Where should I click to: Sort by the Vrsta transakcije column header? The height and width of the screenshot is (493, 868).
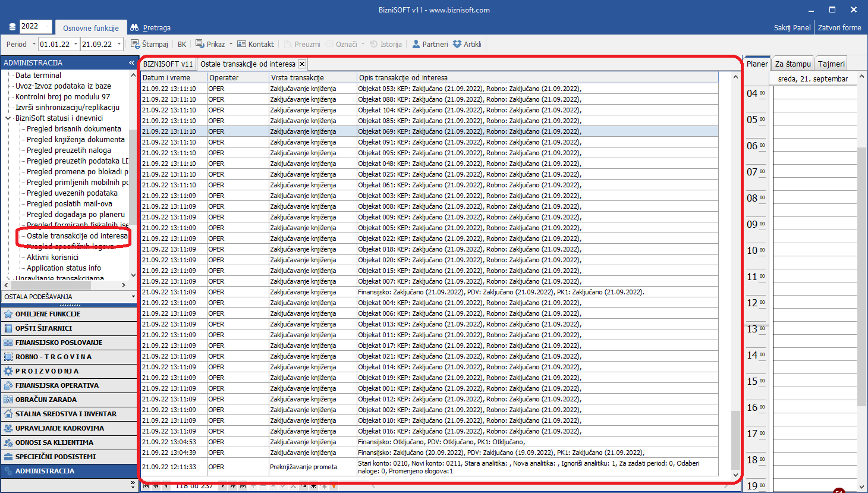point(297,77)
